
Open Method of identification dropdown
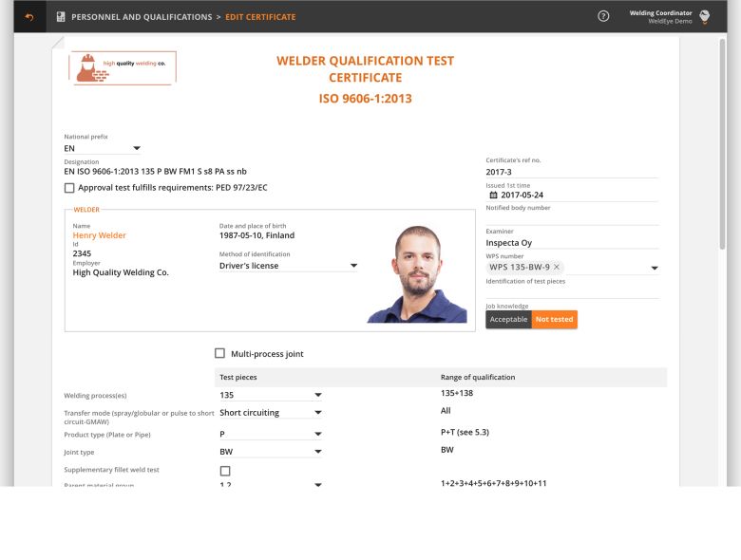[x=288, y=266]
